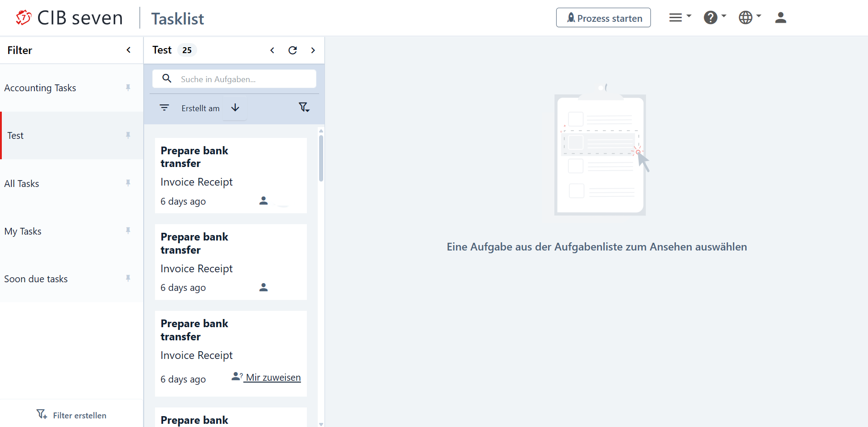
Task: Toggle the pin for All Tasks filter
Action: click(128, 183)
